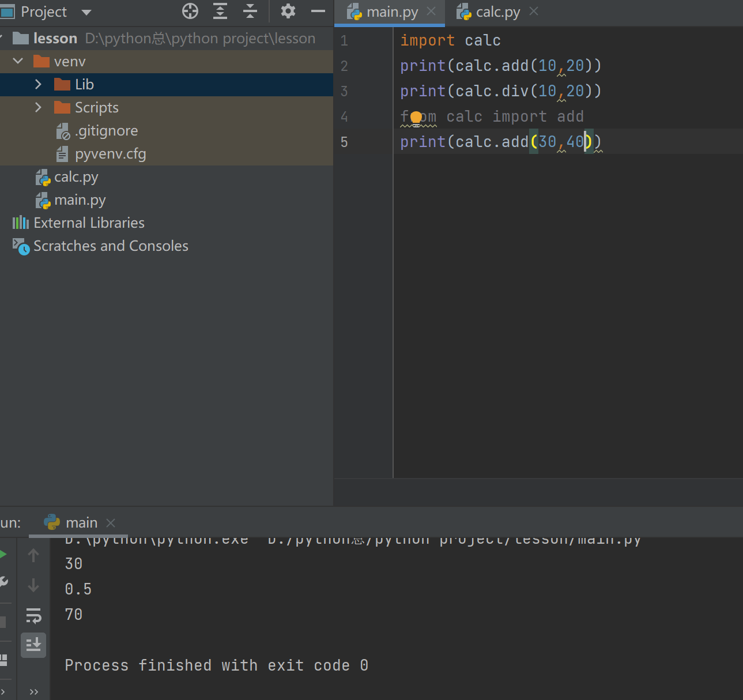The image size is (743, 700).
Task: Open the Project view dropdown arrow
Action: coord(86,12)
